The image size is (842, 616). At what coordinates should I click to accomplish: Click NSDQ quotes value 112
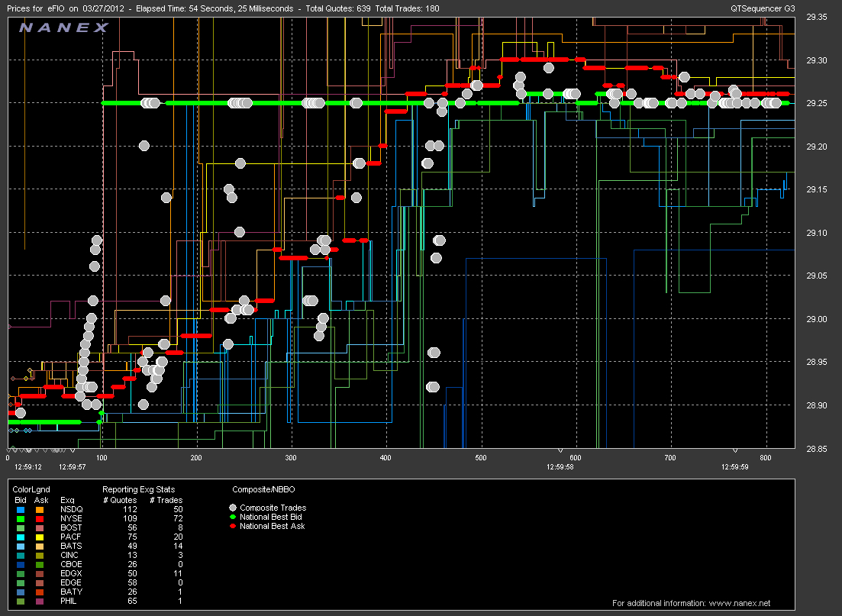pyautogui.click(x=130, y=510)
